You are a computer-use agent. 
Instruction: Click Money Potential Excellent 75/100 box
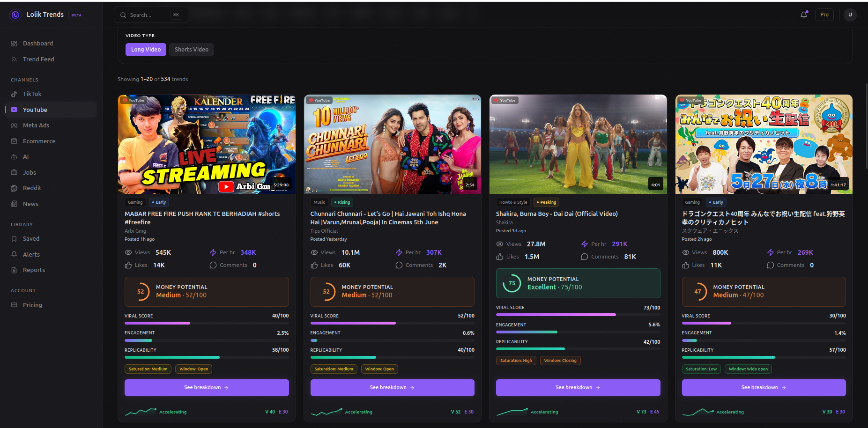point(578,283)
